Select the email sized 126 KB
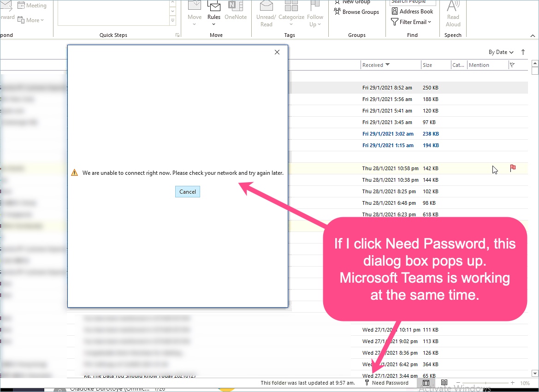The width and height of the screenshot is (539, 392). point(264,353)
